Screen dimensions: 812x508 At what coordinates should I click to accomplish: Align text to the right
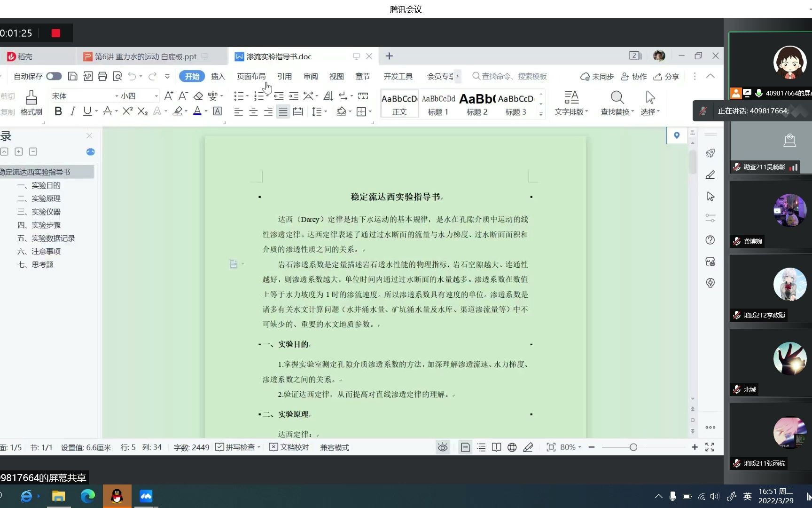click(x=268, y=111)
